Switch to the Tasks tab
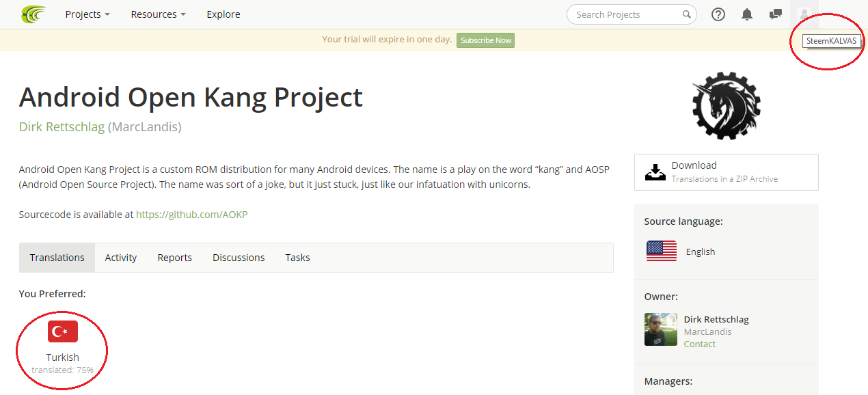This screenshot has width=868, height=395. click(297, 258)
